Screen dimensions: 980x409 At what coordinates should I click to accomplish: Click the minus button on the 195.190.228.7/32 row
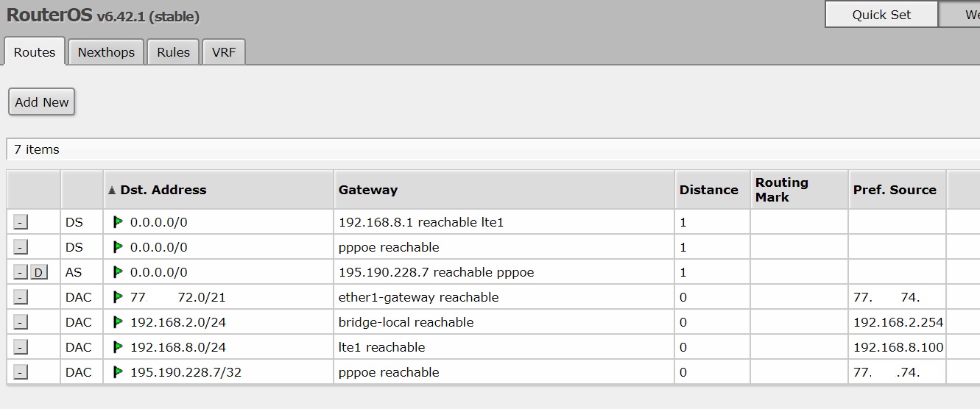(21, 372)
